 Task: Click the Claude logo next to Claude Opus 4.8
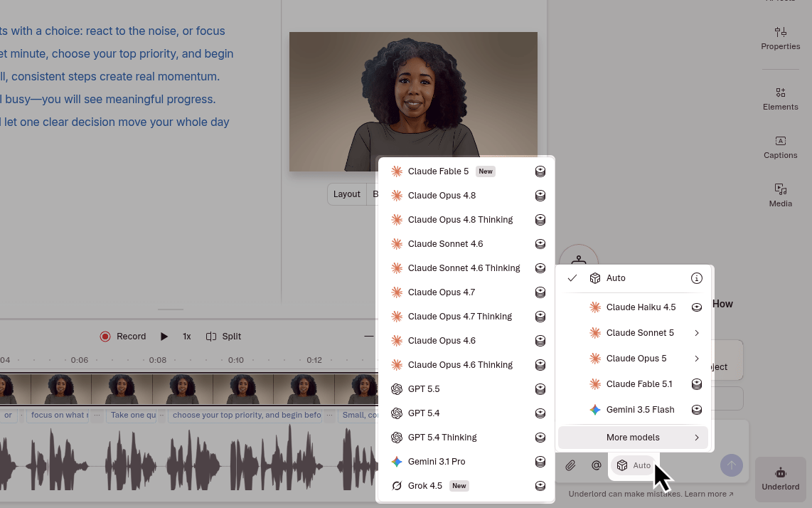[x=397, y=196]
